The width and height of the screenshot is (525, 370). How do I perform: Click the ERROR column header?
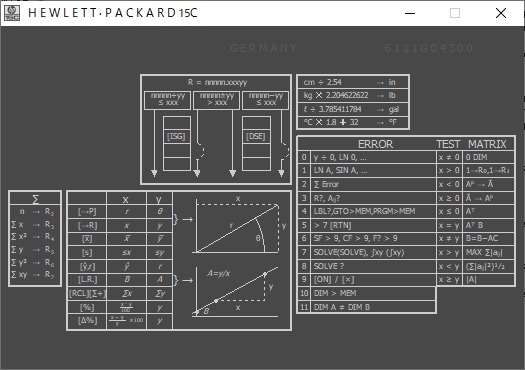coord(375,144)
